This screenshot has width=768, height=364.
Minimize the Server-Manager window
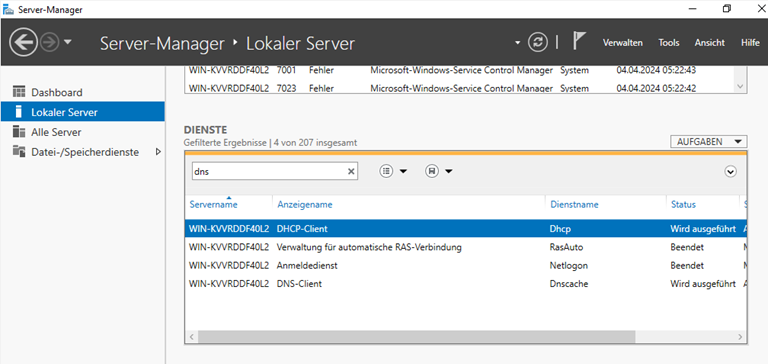pos(693,9)
